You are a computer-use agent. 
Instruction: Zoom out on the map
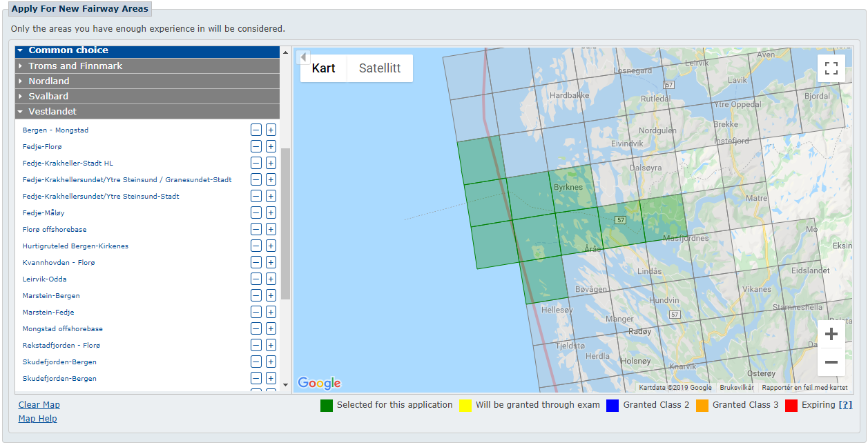[831, 362]
